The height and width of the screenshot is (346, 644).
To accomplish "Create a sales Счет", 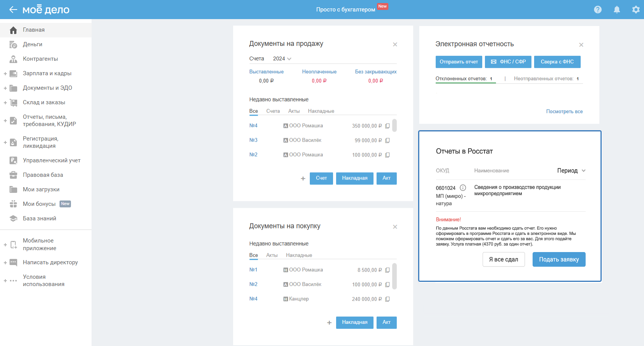I will coord(321,178).
